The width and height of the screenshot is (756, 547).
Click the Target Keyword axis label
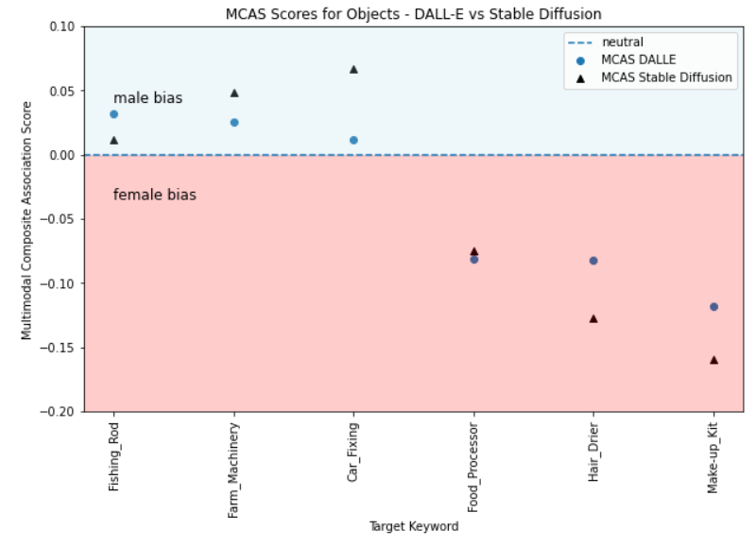tap(414, 526)
